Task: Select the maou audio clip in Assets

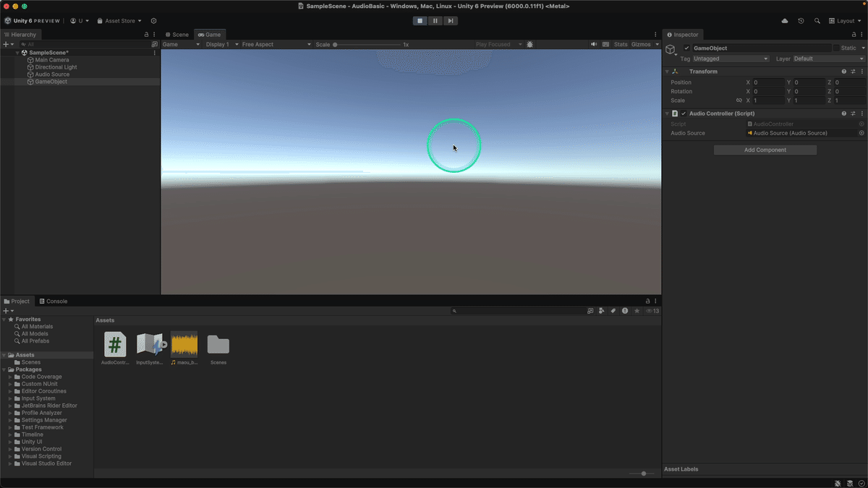Action: [184, 344]
